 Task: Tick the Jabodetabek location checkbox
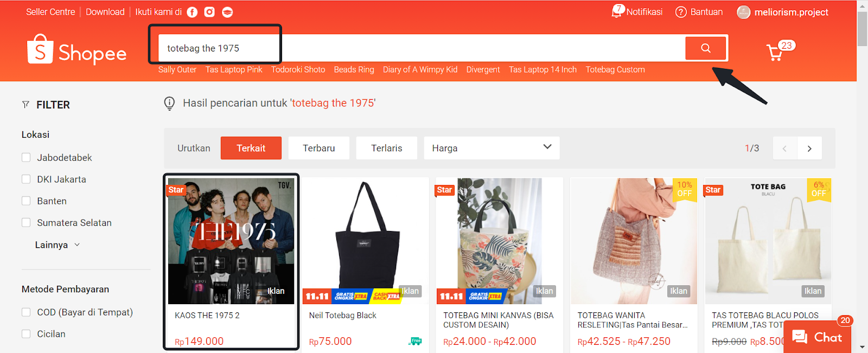click(x=26, y=157)
